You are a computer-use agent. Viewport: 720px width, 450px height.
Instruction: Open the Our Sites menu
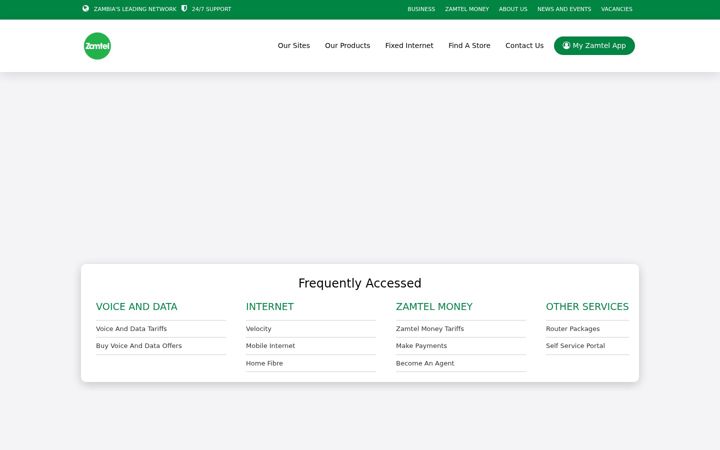(294, 45)
